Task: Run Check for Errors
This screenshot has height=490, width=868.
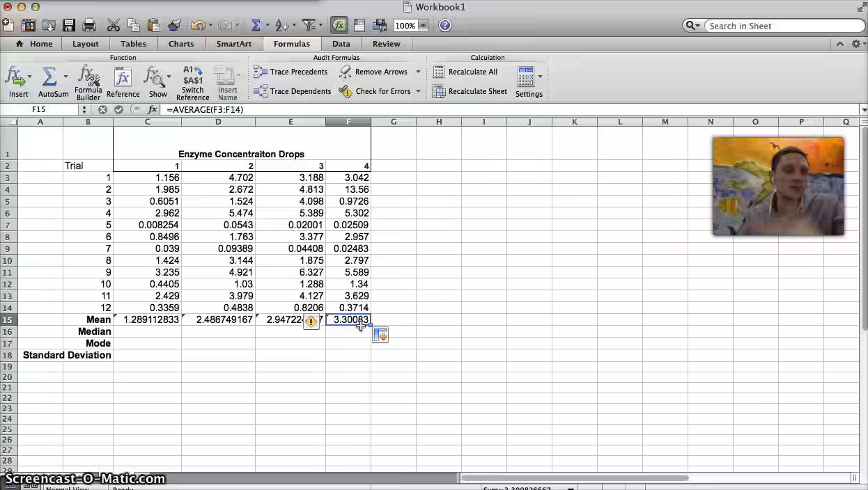Action: tap(375, 91)
